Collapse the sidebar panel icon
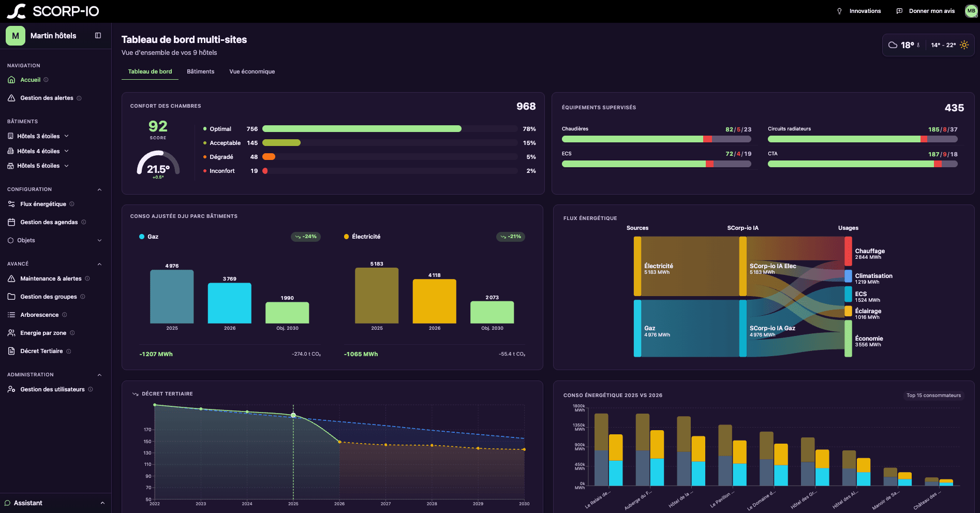This screenshot has height=513, width=980. (98, 36)
